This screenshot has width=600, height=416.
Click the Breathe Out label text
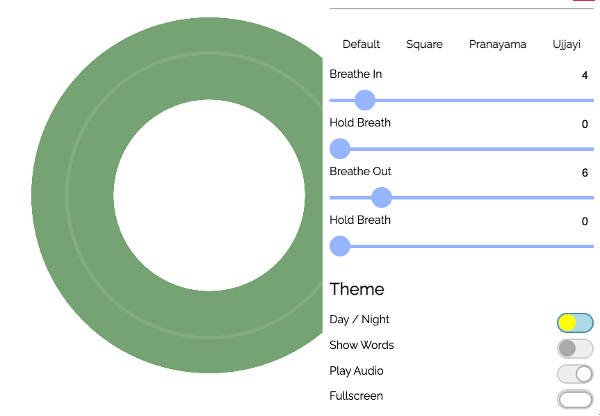click(x=360, y=172)
